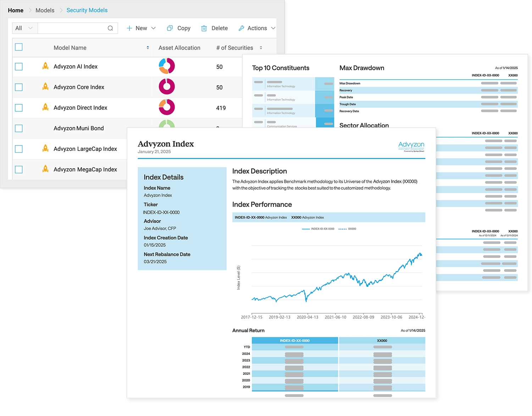Click rocket icon beside Advyzon LargeCap Index
532x416 pixels.
45,148
